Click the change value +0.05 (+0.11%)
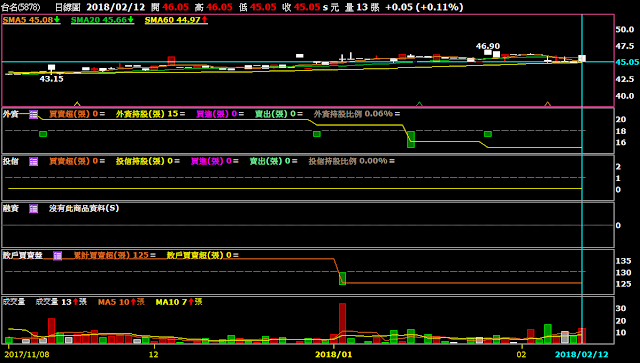 click(x=424, y=7)
